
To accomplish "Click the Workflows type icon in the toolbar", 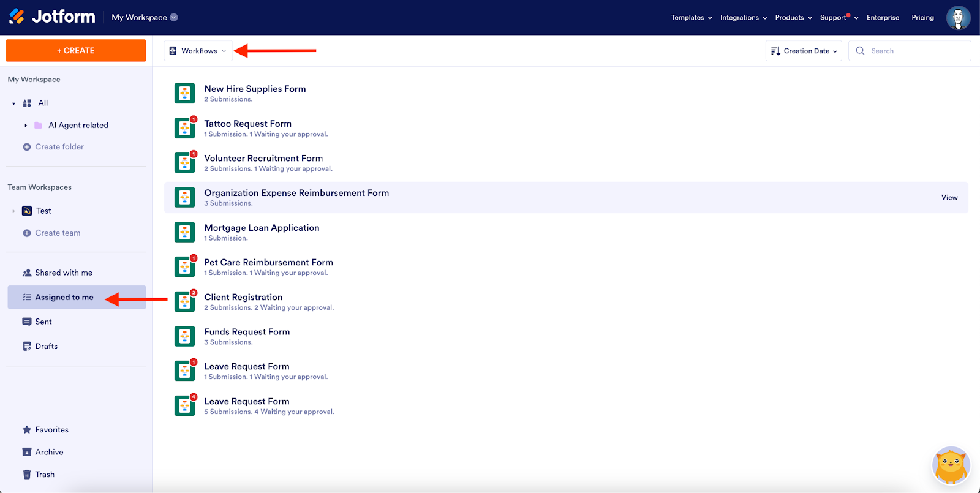I will (x=173, y=51).
